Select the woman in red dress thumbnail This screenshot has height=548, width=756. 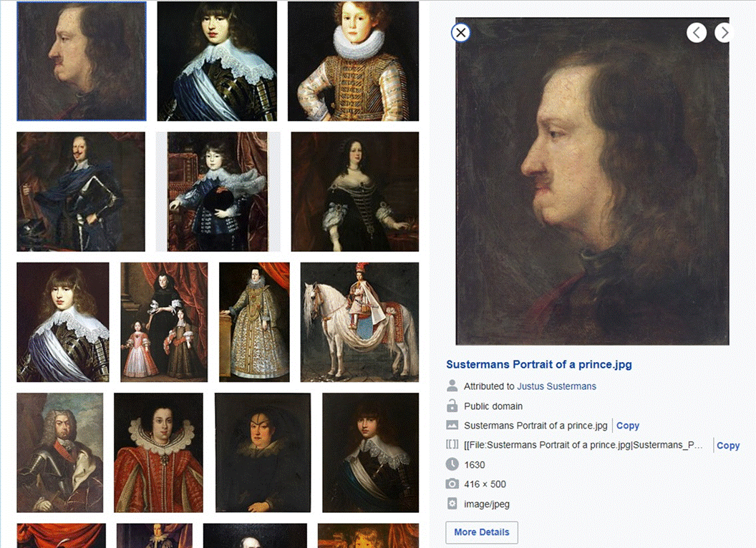pos(158,452)
